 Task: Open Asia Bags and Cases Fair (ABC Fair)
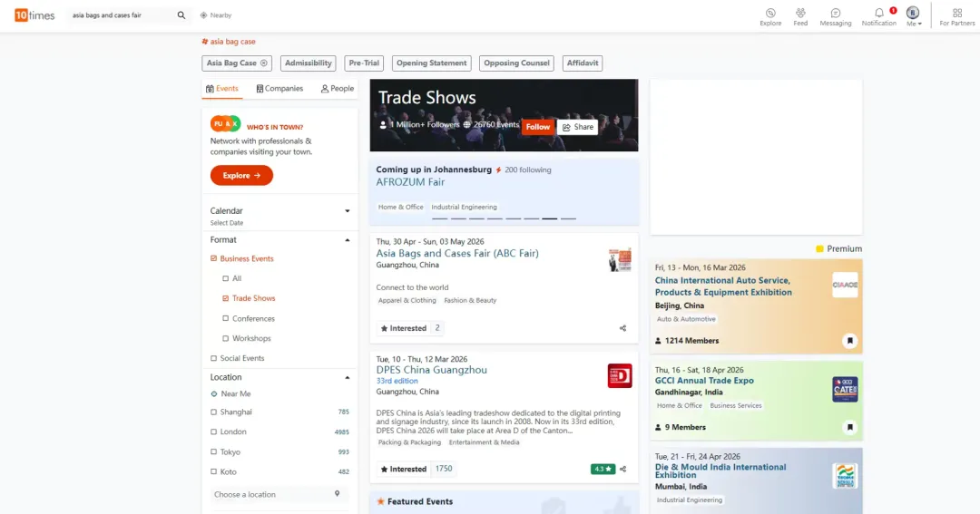point(456,254)
